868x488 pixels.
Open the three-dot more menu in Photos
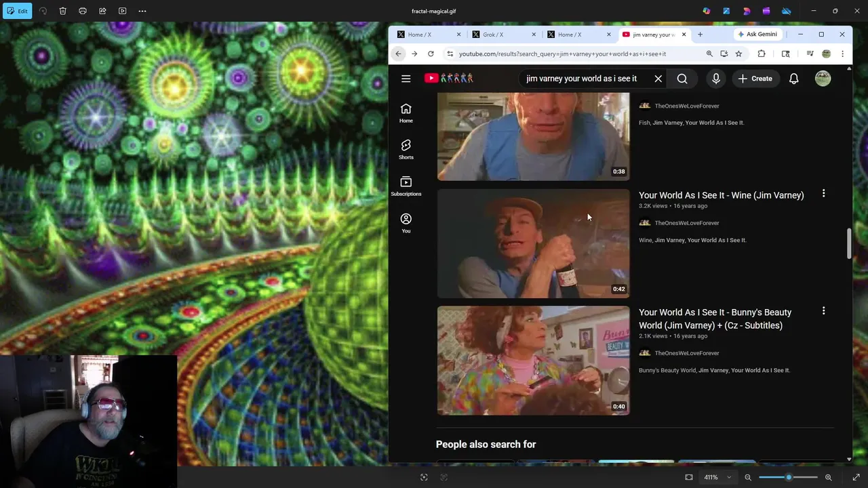pyautogui.click(x=142, y=11)
